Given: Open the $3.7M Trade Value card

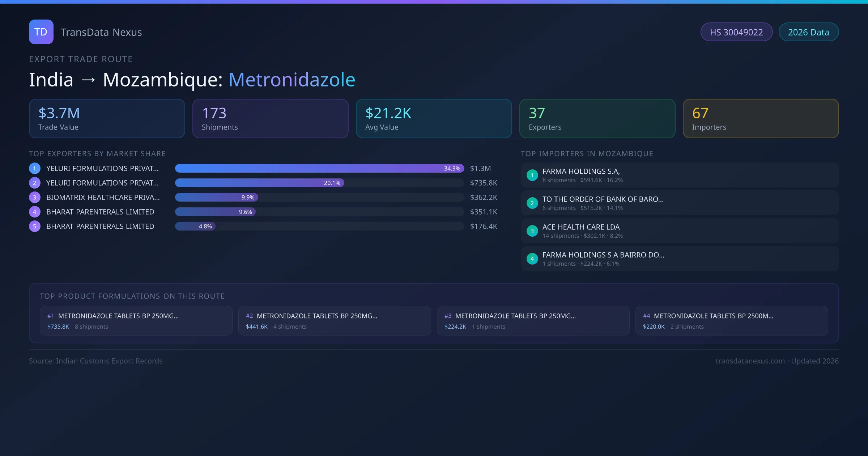Looking at the screenshot, I should [x=107, y=118].
